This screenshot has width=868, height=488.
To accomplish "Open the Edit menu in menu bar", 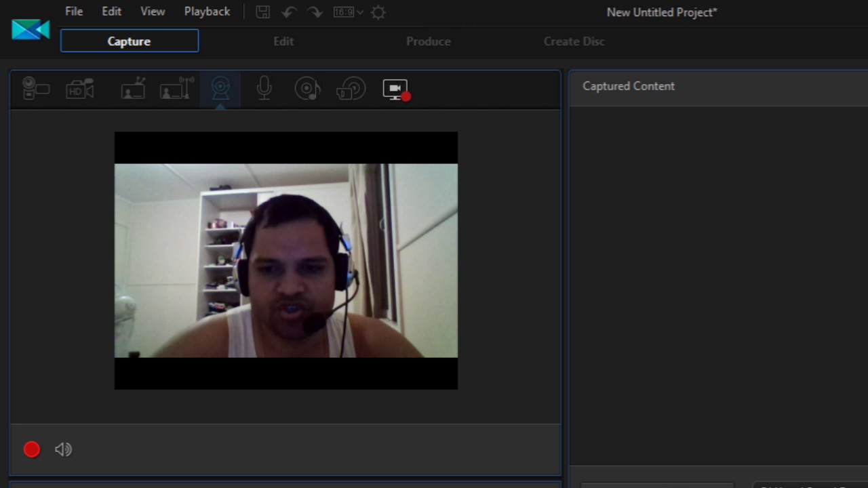I will pyautogui.click(x=111, y=12).
